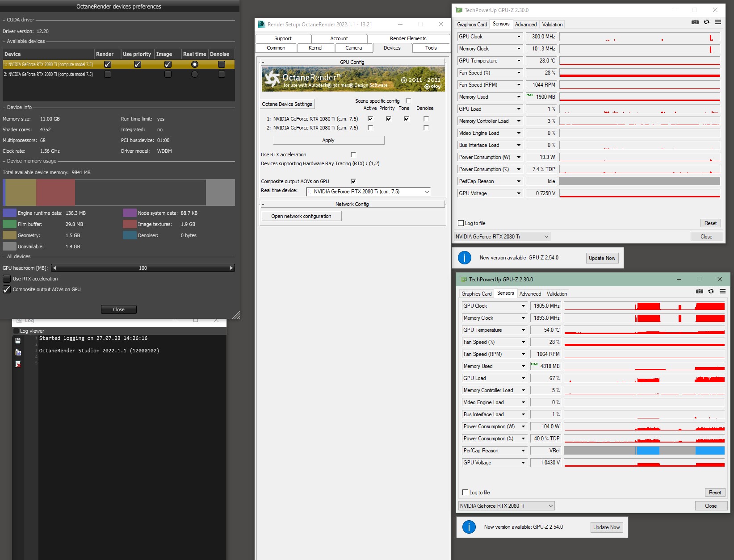
Task: Enable Render checkbox for device 2 in preferences
Action: tap(108, 74)
